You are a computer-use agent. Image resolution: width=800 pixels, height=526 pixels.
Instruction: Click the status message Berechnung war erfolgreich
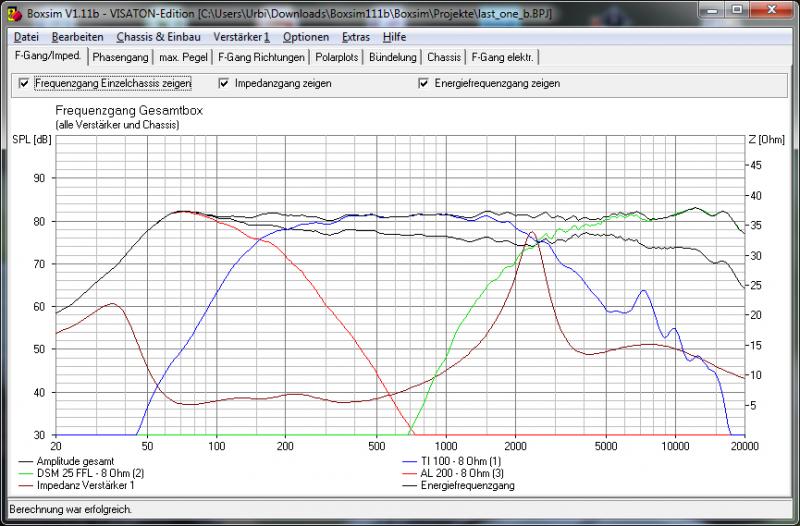70,509
